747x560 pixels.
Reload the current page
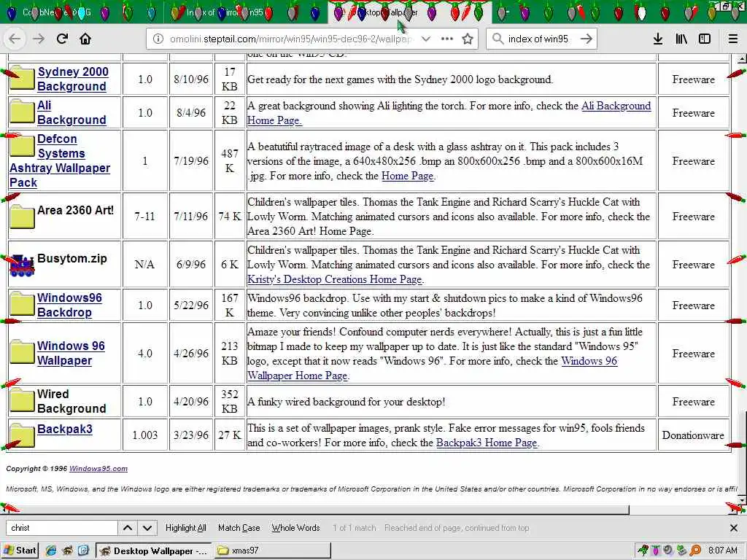tap(62, 39)
